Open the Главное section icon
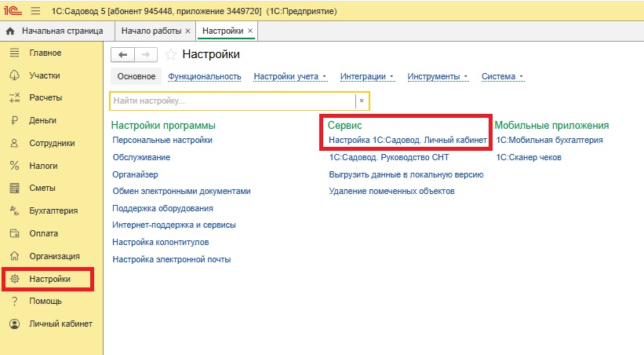Viewport: 644px width, 355px height. coord(14,53)
